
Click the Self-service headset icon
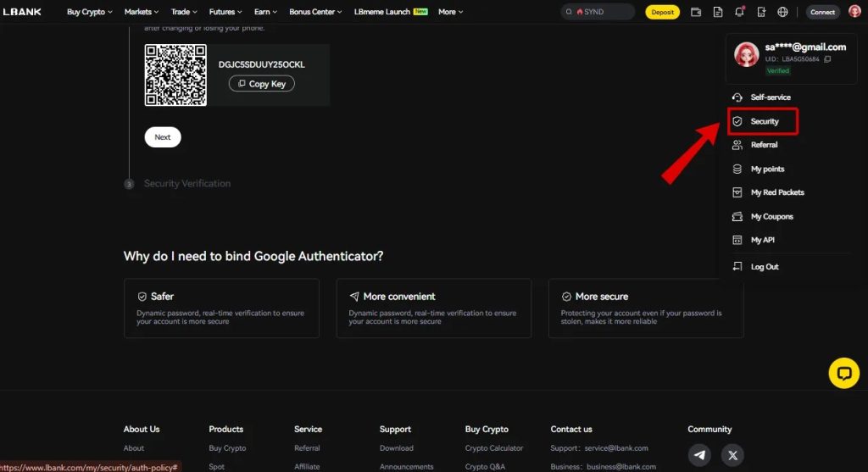click(737, 97)
